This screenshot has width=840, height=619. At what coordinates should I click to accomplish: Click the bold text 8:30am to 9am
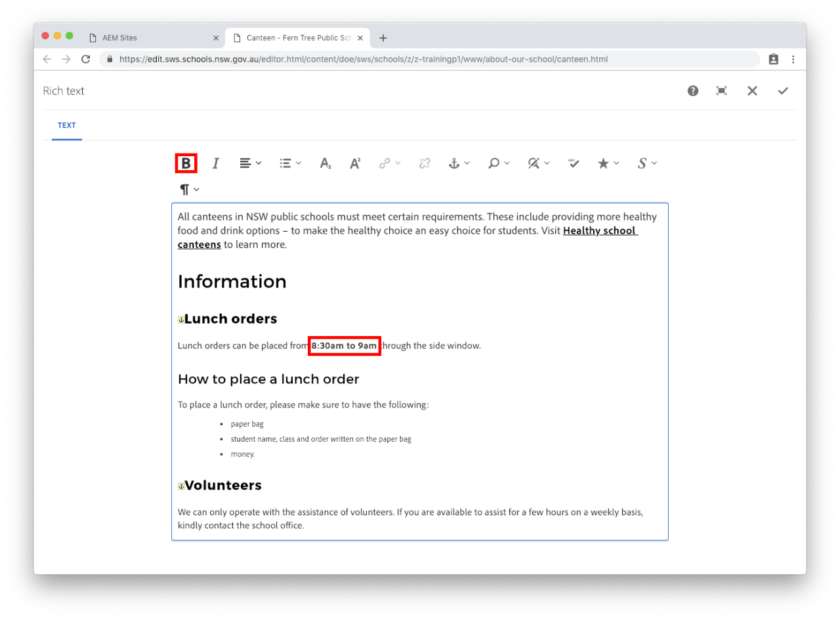(345, 345)
